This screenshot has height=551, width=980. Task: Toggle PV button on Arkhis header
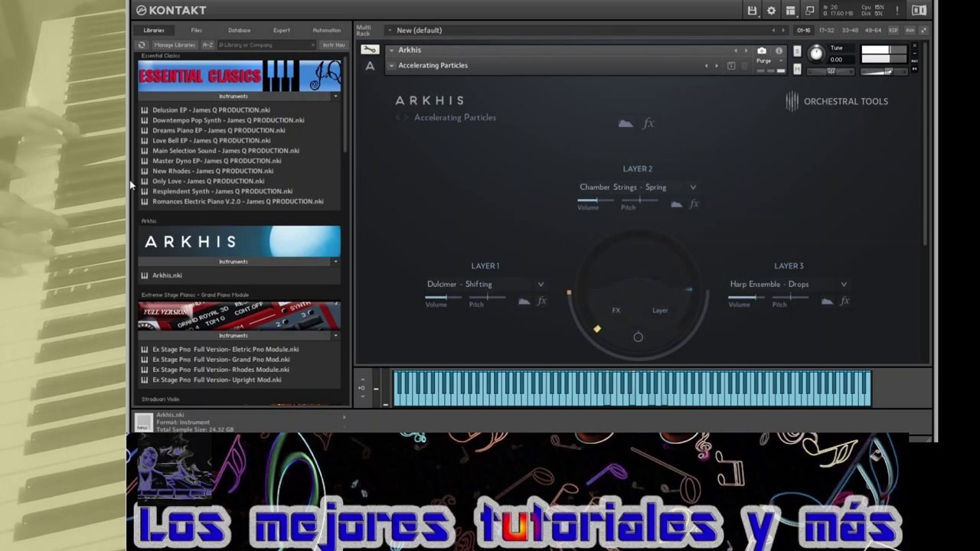pyautogui.click(x=914, y=69)
